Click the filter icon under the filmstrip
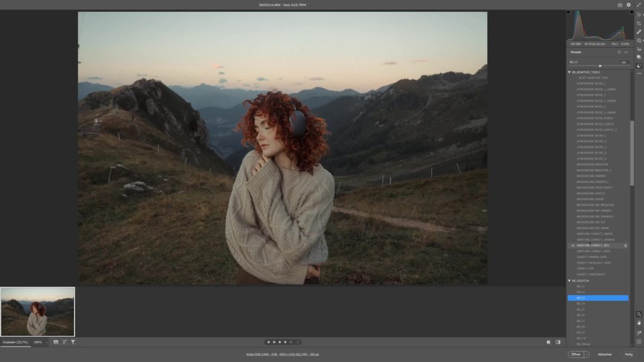 pos(73,342)
